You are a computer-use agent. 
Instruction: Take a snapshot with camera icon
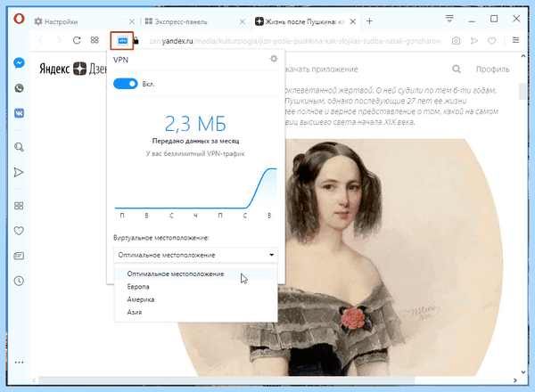(x=456, y=41)
